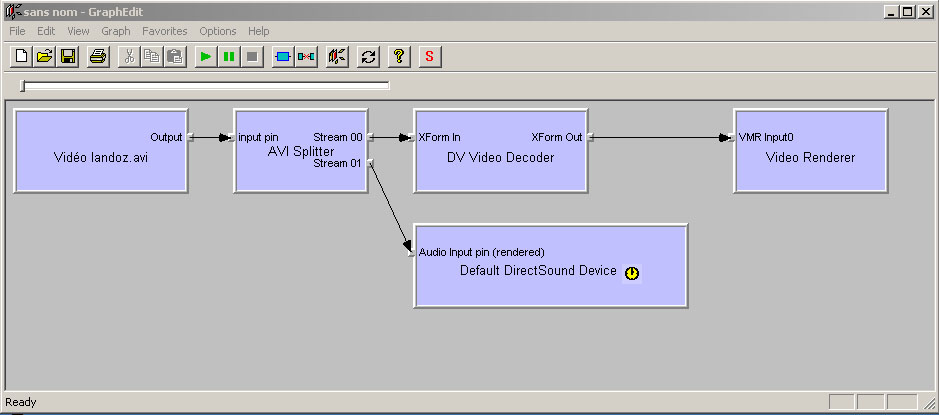Click the Paste clipboard icon
The image size is (939, 415).
[x=175, y=57]
